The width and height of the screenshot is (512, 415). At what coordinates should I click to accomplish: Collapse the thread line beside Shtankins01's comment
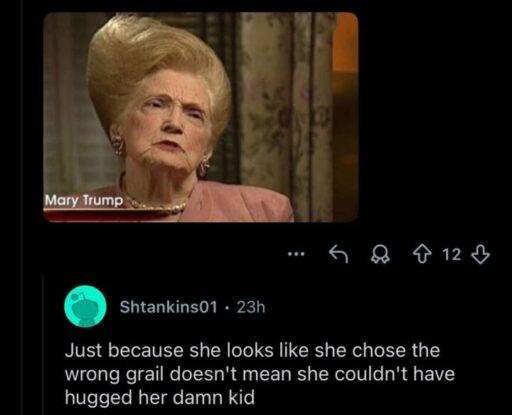(43, 345)
